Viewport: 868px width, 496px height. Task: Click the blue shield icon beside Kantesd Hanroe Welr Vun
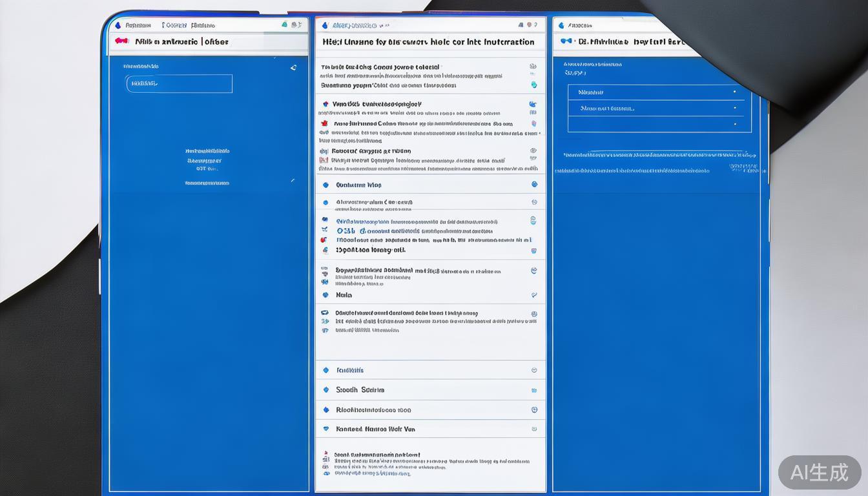[325, 429]
